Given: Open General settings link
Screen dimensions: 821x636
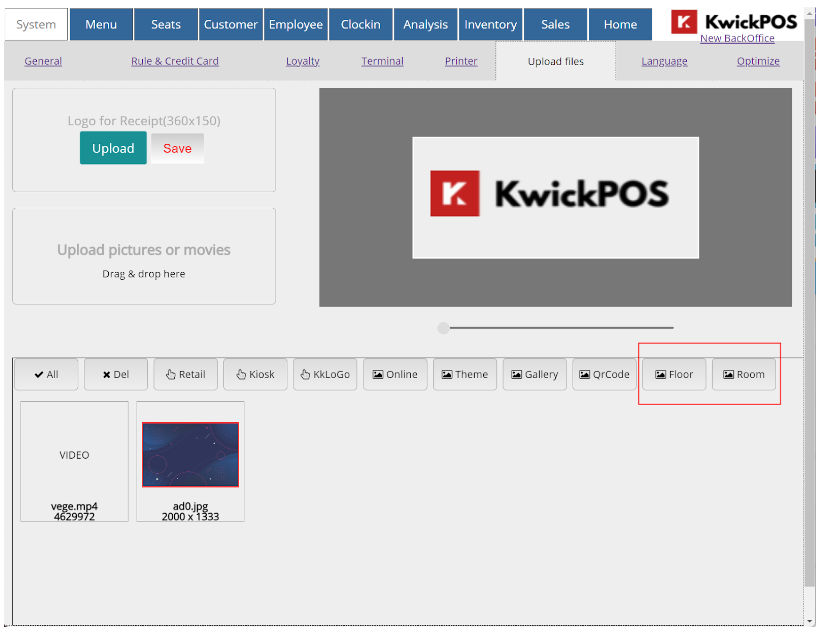Looking at the screenshot, I should tap(43, 61).
